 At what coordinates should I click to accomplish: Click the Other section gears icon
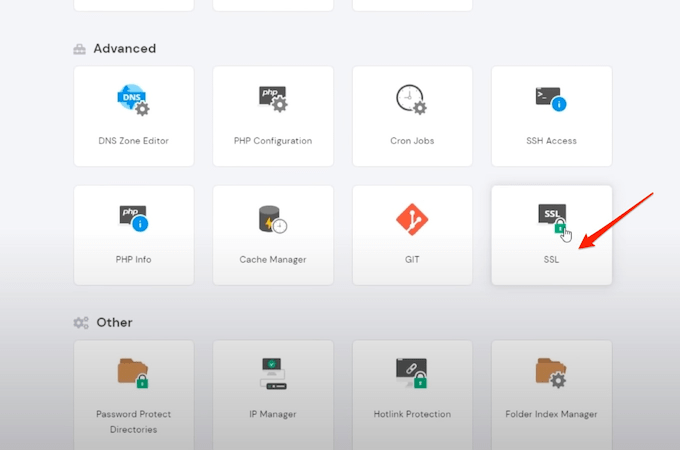pyautogui.click(x=81, y=323)
